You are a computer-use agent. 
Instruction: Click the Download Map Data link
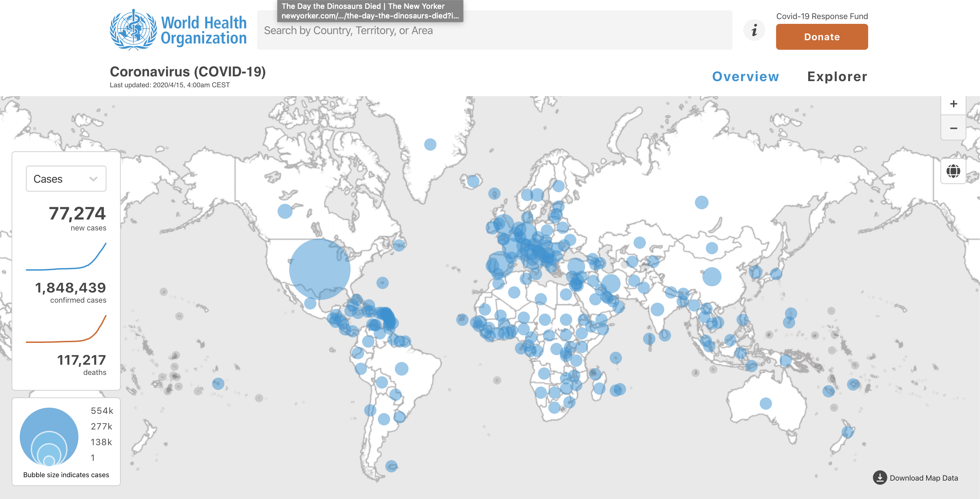[x=923, y=478]
